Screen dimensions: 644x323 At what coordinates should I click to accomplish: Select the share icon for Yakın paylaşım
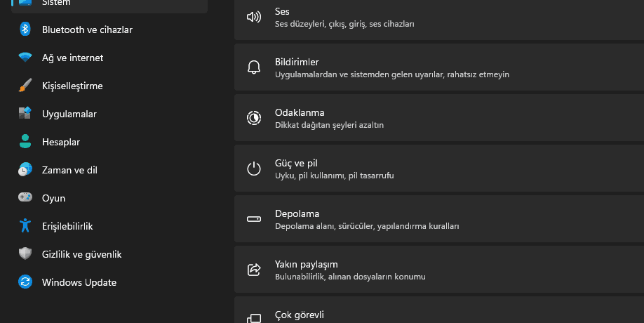pyautogui.click(x=254, y=270)
